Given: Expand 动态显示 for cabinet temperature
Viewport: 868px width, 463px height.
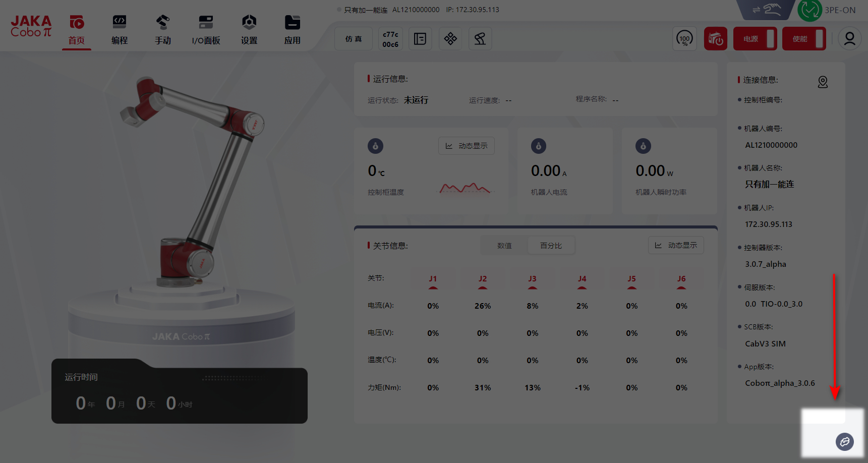Looking at the screenshot, I should pos(467,146).
